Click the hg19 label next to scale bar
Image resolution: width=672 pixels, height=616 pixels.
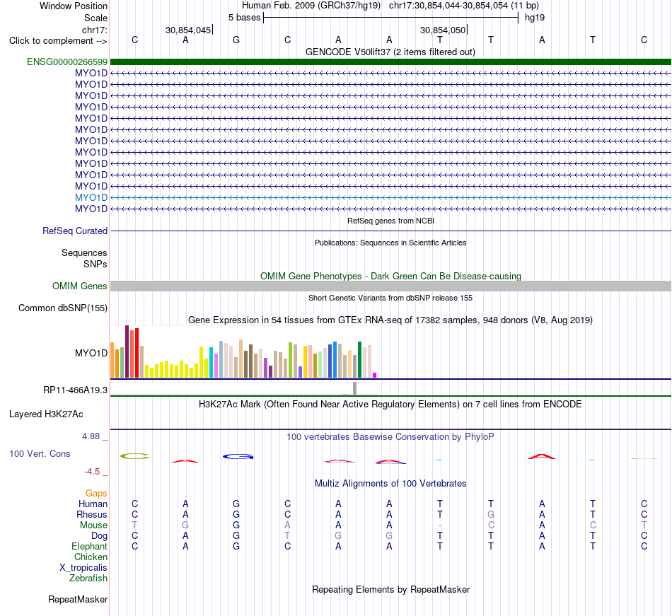535,18
